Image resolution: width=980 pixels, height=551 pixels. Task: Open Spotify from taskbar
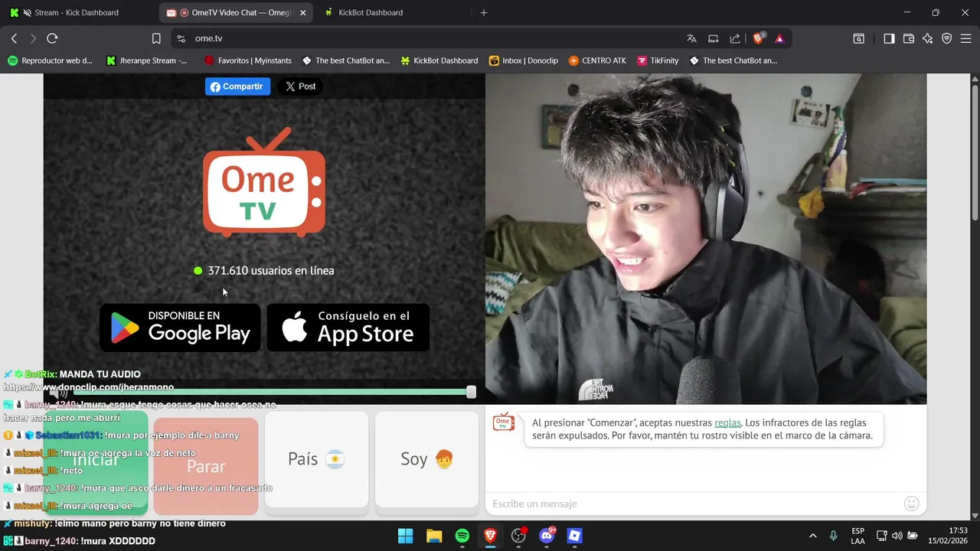(x=462, y=536)
